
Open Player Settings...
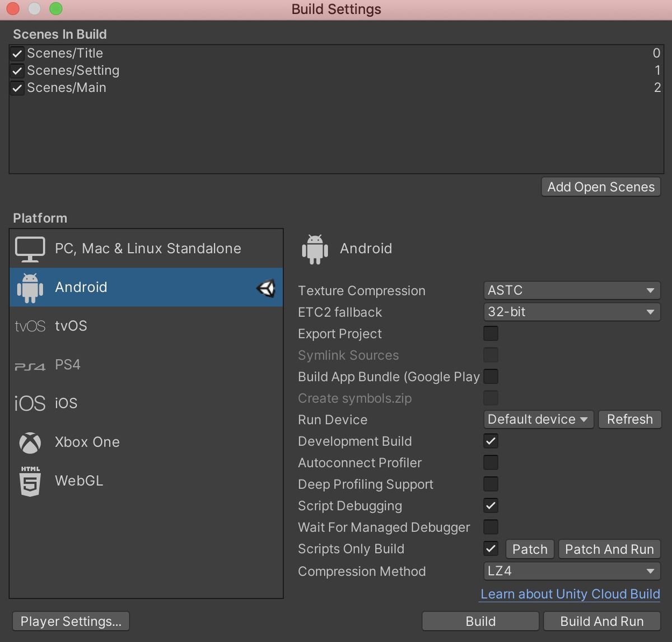tap(71, 621)
